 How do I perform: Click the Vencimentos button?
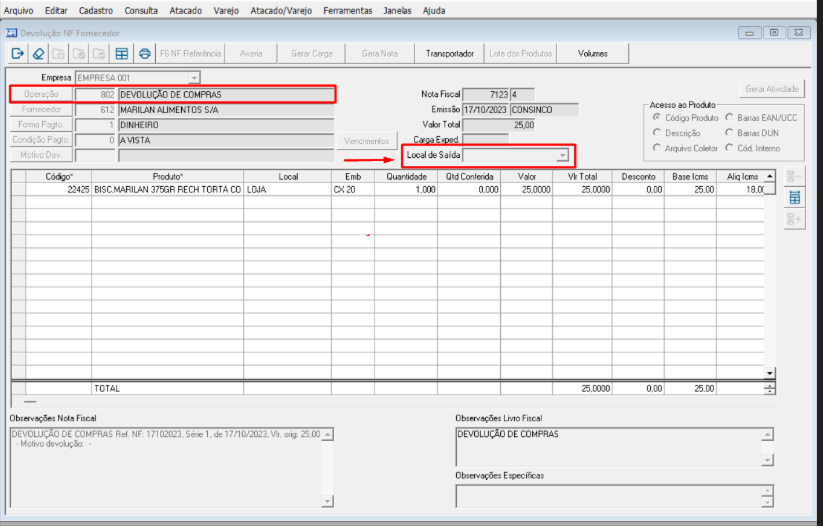point(366,141)
